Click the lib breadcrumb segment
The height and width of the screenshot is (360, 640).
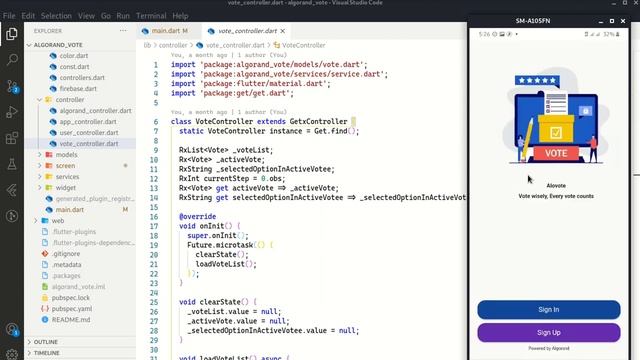point(147,45)
